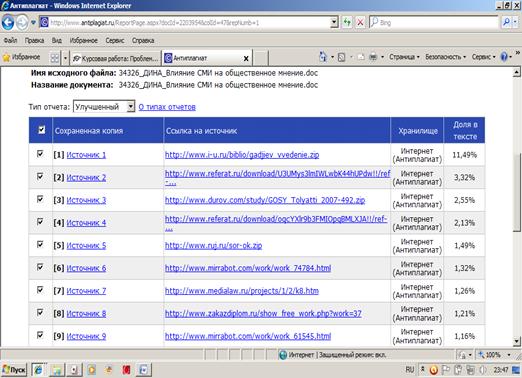The width and height of the screenshot is (522, 378).
Task: Uncheck the checkbox for Источник 1
Action: point(40,154)
